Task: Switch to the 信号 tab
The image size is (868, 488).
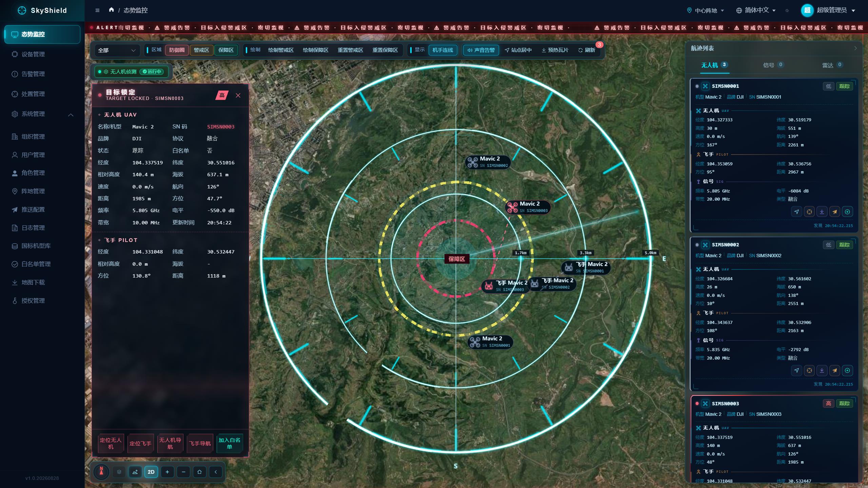Action: coord(773,65)
